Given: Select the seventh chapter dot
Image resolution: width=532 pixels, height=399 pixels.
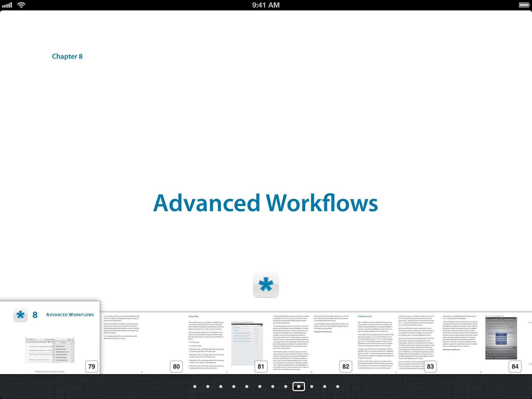Looking at the screenshot, I should [273, 387].
